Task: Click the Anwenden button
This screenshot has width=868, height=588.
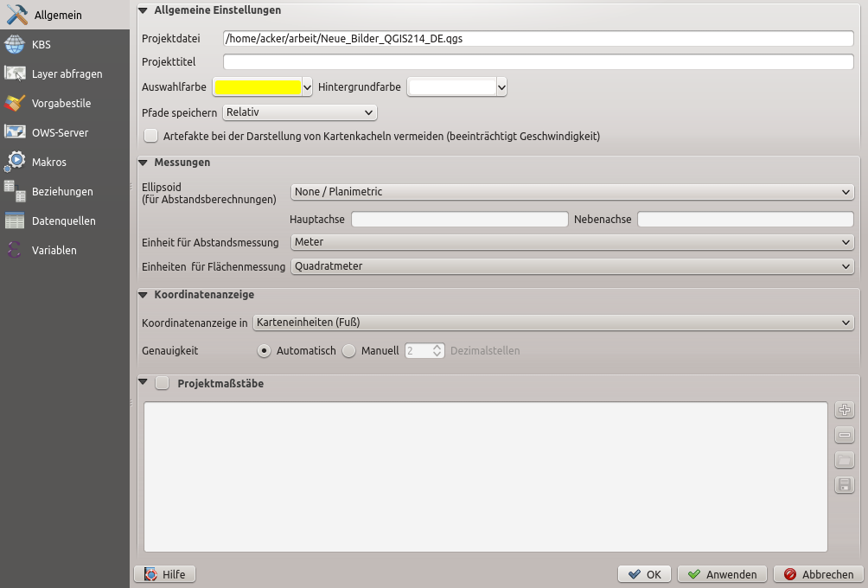Action: pyautogui.click(x=723, y=574)
